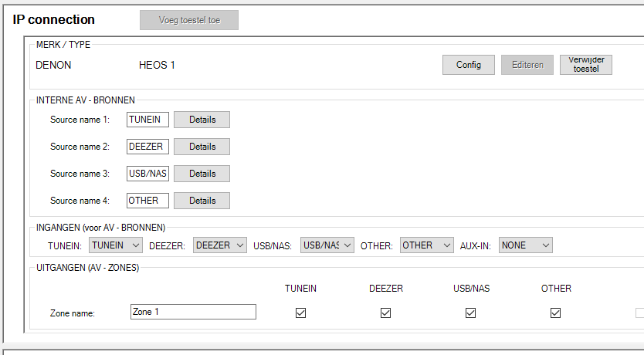Screen dimensions: 644x355
Task: Click the Zone name field containing Zone 1
Action: coord(193,312)
